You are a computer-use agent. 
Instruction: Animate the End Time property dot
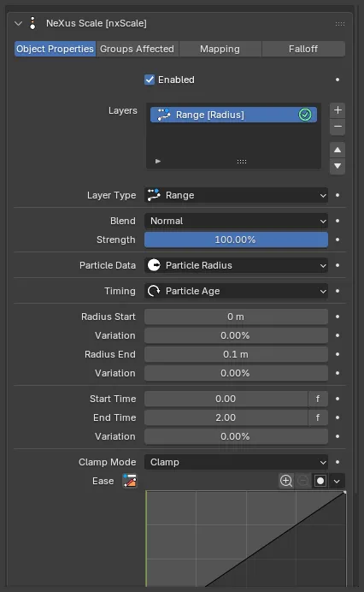coord(338,418)
